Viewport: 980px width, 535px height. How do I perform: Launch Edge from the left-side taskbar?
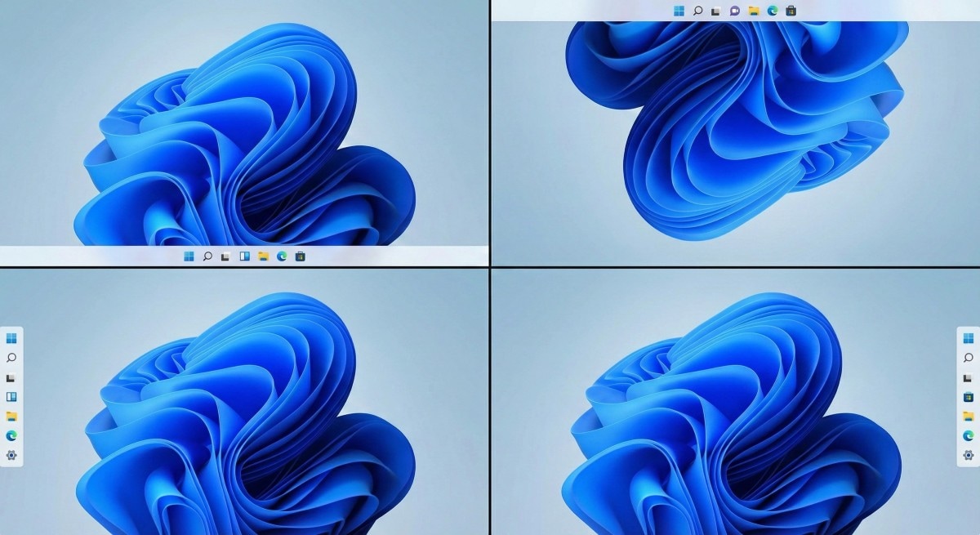[11, 435]
